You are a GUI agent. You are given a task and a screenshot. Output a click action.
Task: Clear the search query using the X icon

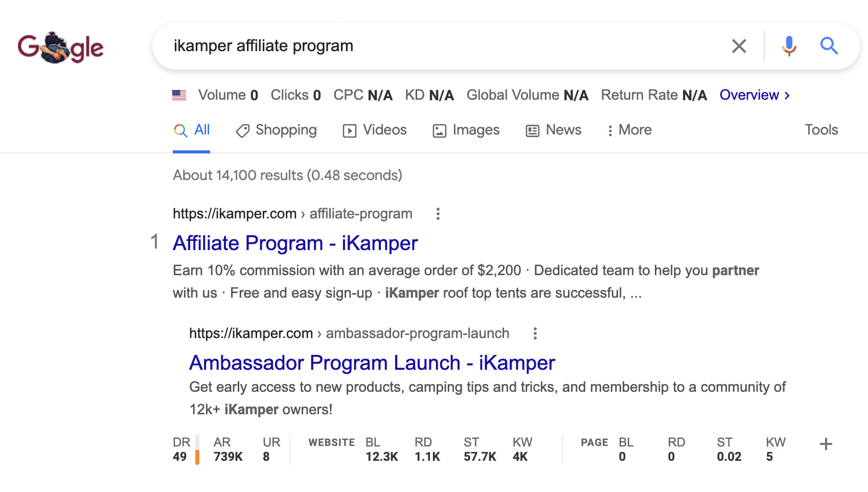(x=738, y=46)
